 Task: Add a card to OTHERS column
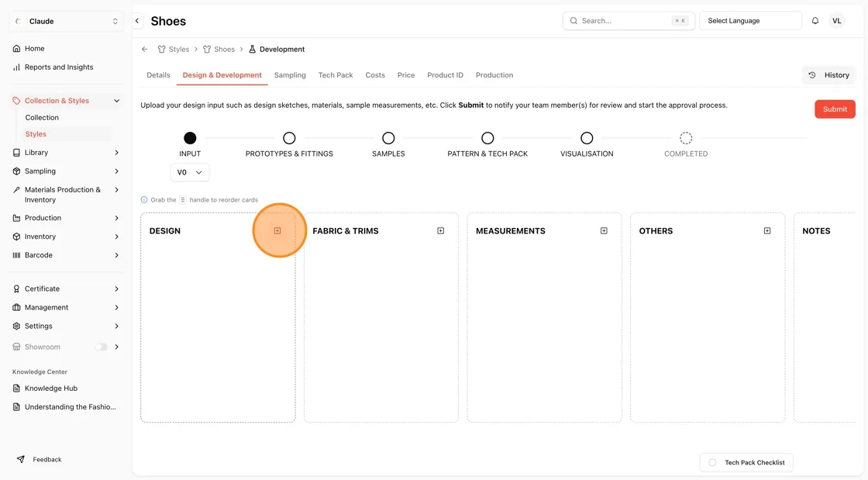(x=767, y=231)
